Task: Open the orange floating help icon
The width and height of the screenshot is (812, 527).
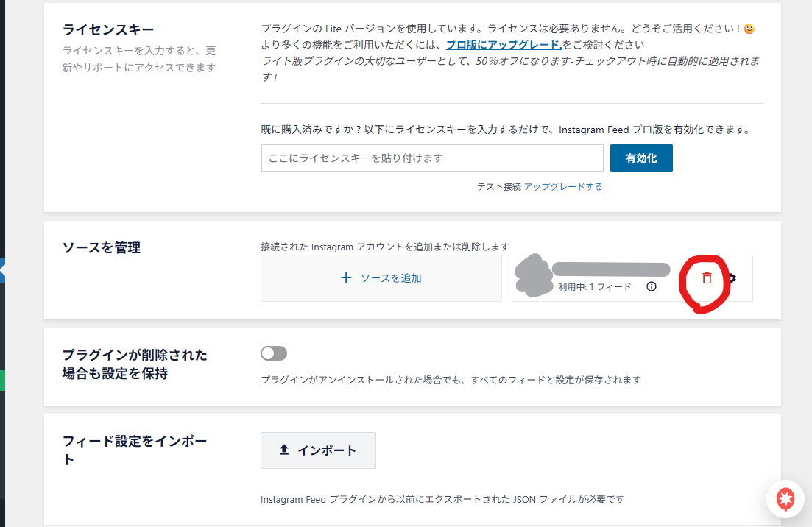Action: [785, 500]
